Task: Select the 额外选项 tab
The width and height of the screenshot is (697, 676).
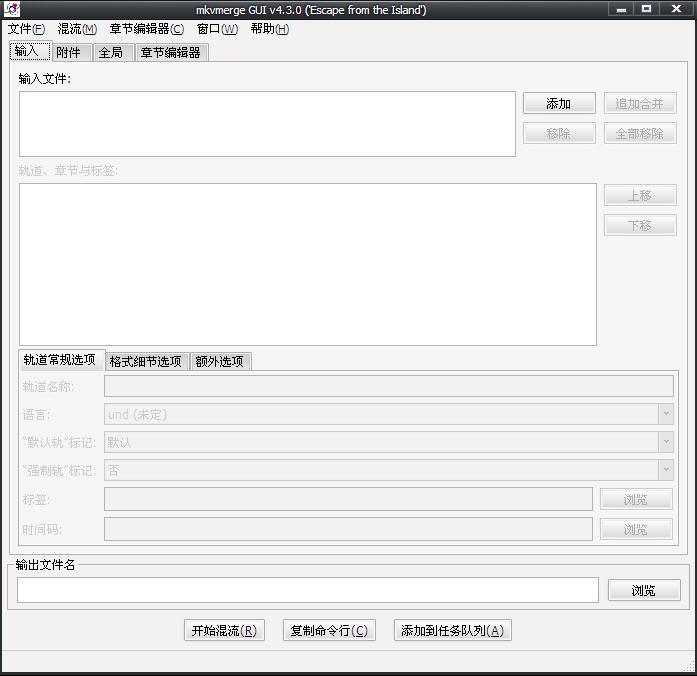Action: (220, 361)
